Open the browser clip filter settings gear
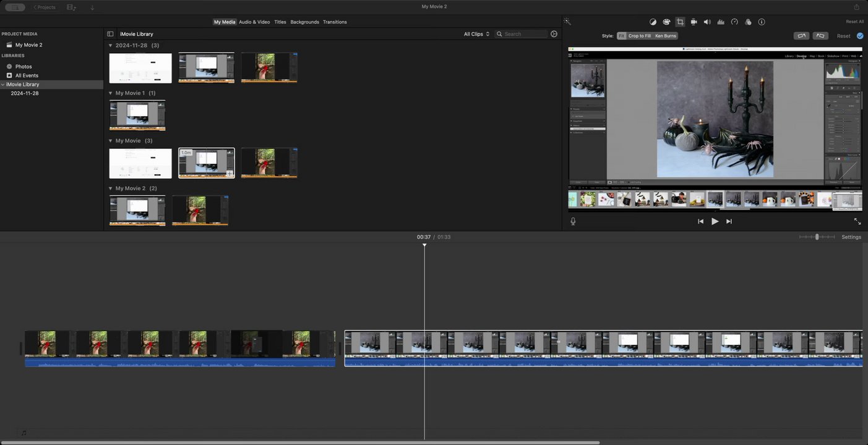The image size is (868, 445). pyautogui.click(x=554, y=34)
